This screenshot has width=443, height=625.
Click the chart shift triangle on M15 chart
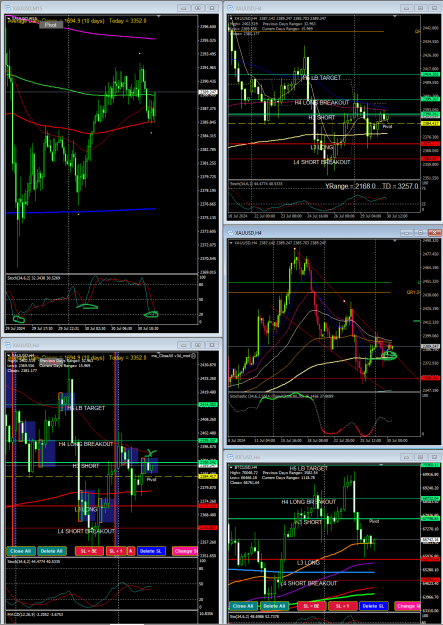158,17
